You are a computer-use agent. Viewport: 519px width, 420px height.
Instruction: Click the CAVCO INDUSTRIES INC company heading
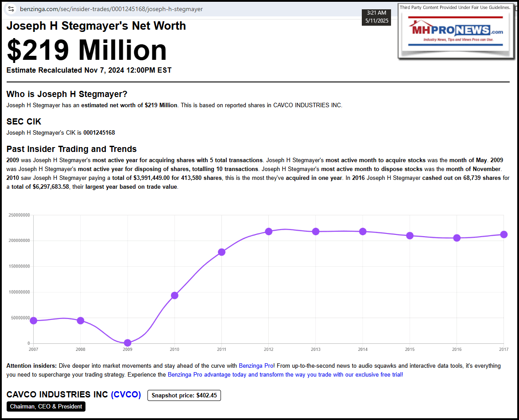point(57,394)
